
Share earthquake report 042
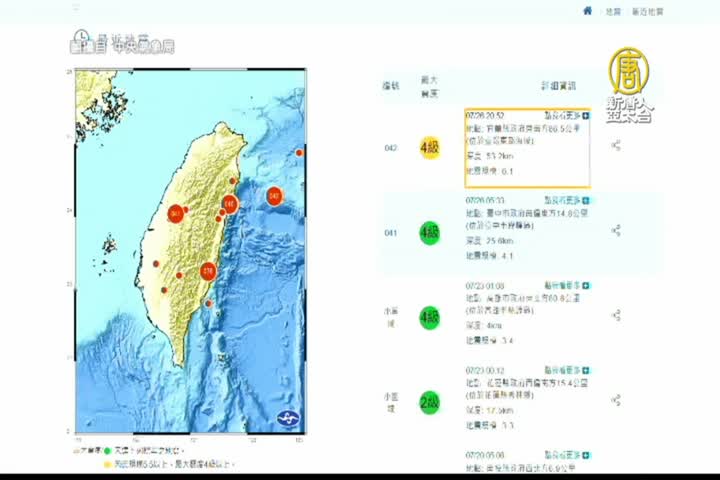(x=616, y=146)
